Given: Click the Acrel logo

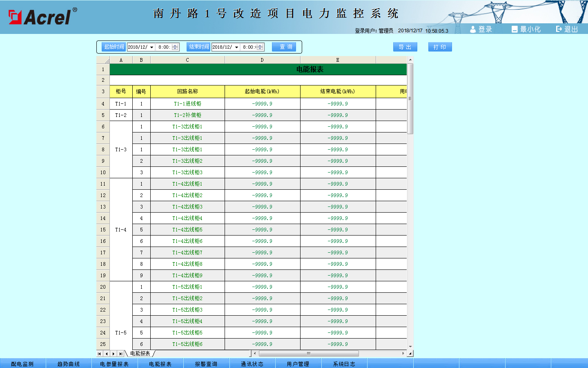Looking at the screenshot, I should click(x=42, y=17).
